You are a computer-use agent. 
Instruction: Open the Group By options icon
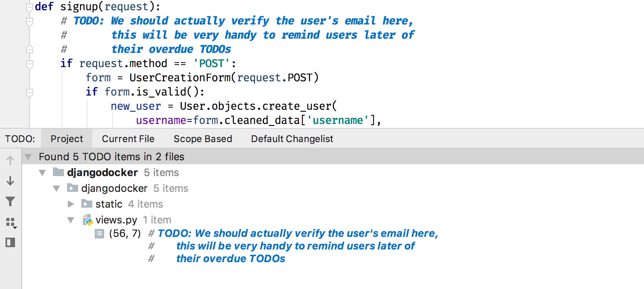point(11,223)
